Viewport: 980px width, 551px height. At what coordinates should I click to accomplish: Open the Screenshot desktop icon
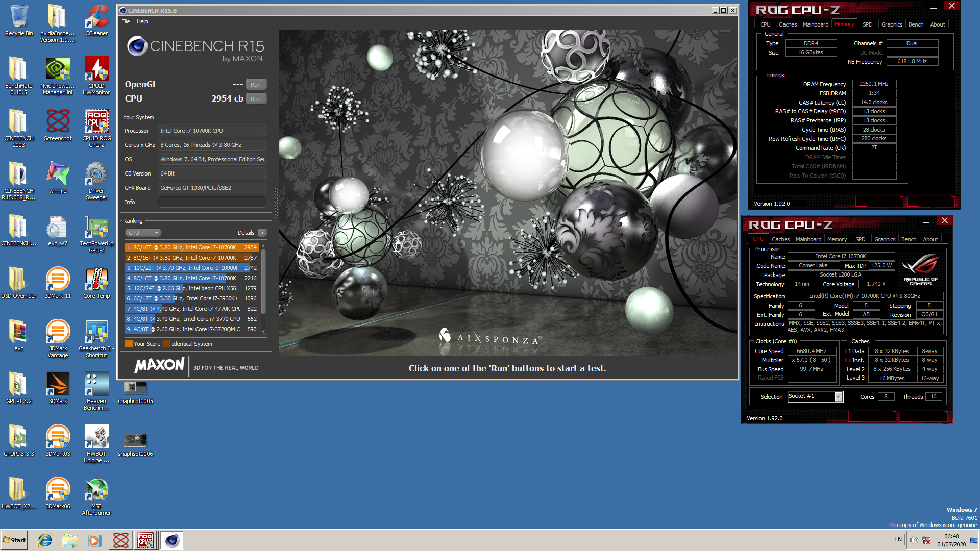[x=58, y=126]
